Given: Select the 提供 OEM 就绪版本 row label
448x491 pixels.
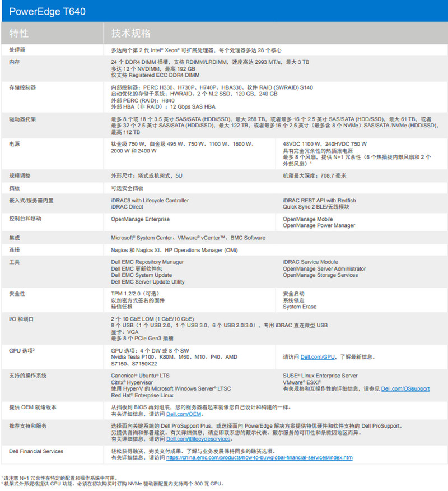Looking at the screenshot, I should tap(32, 407).
